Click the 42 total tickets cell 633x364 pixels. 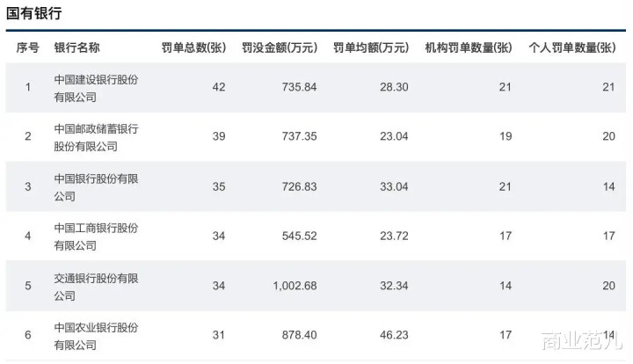(x=219, y=87)
